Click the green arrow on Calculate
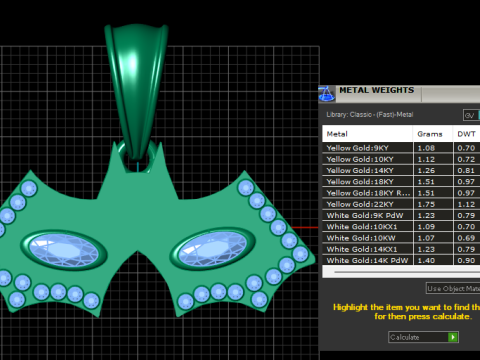 (x=453, y=337)
